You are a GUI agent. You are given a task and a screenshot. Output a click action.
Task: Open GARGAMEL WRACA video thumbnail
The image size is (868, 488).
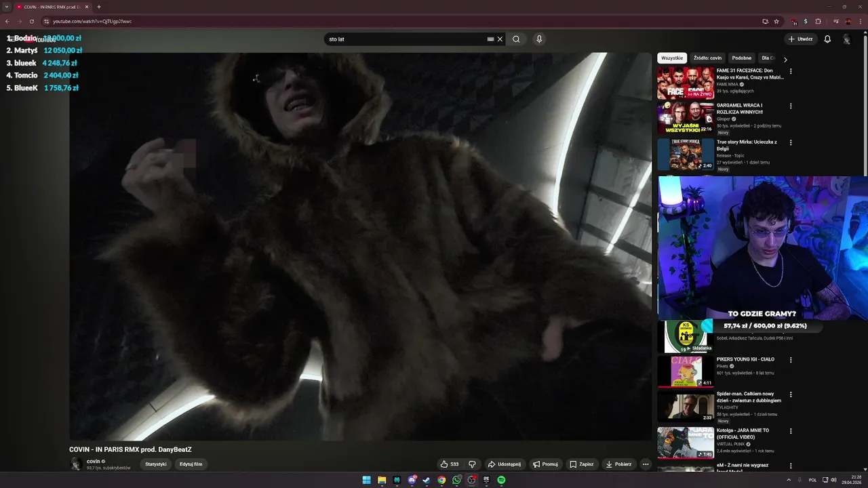[685, 118]
